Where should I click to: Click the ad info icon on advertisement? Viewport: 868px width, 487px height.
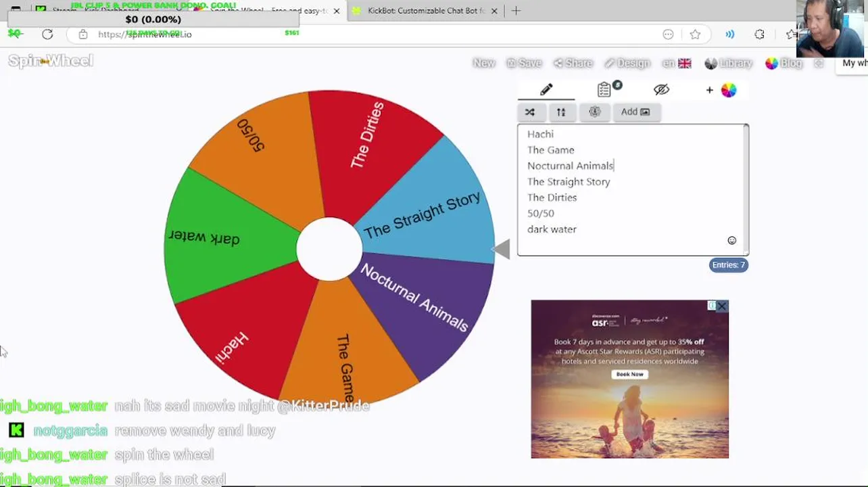click(712, 306)
